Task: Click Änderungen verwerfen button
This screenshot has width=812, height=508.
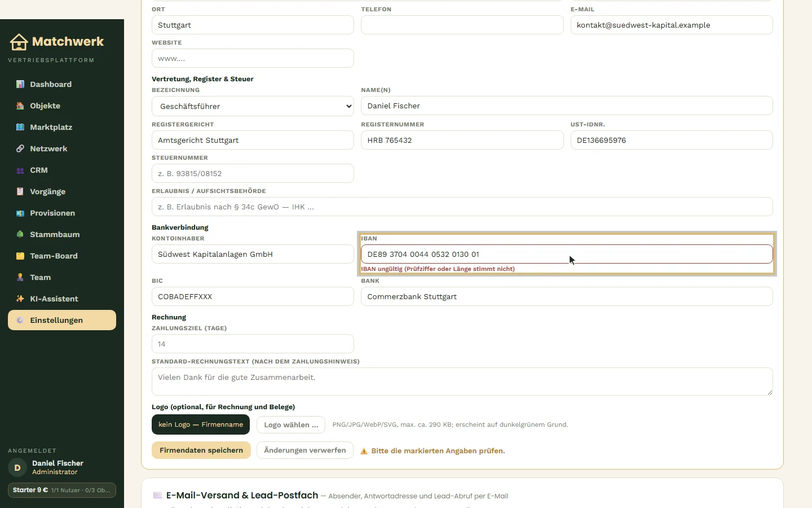Action: 305,450
